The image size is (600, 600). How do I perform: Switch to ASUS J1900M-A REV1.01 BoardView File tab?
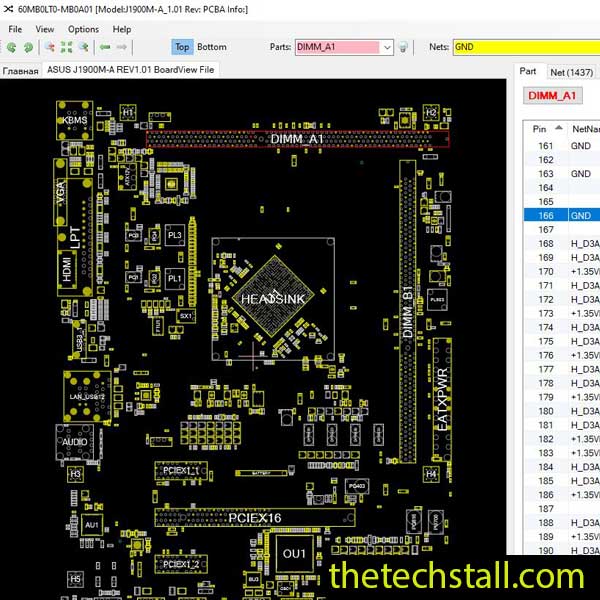(x=130, y=70)
